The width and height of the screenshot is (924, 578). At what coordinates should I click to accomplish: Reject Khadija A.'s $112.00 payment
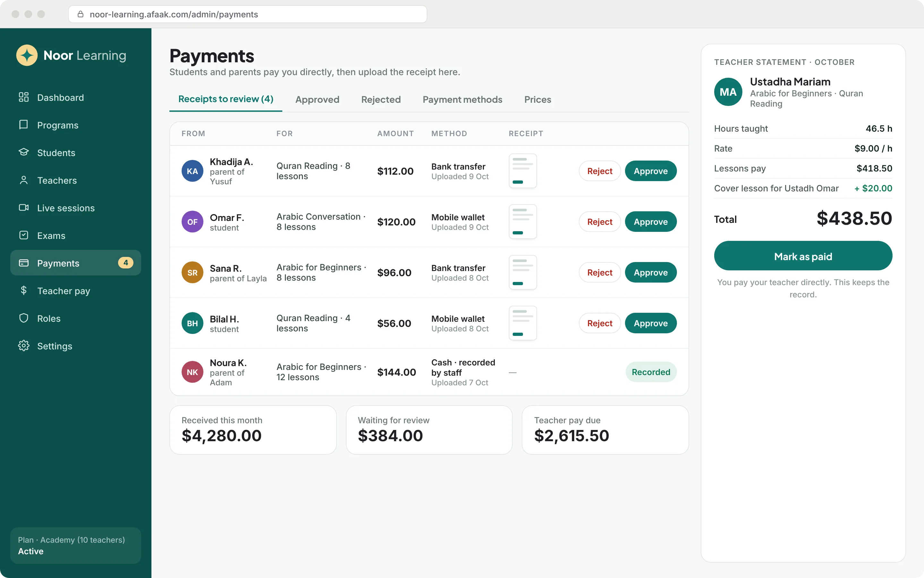599,171
